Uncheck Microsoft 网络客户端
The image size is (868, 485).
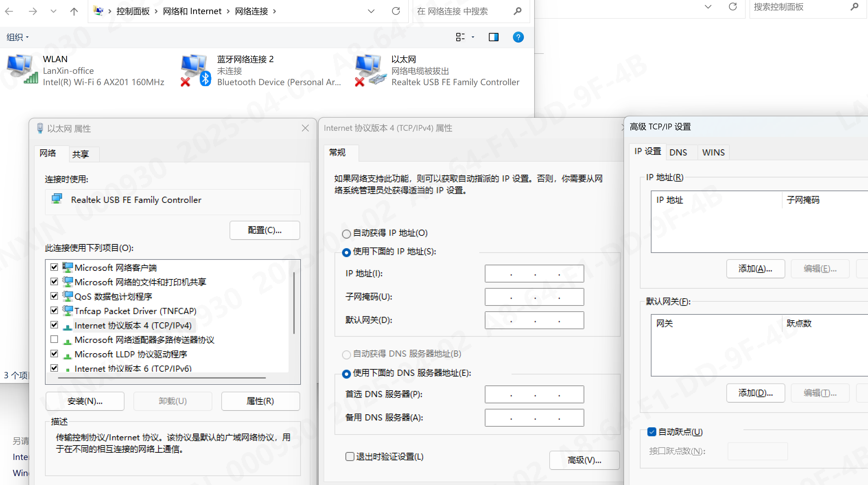[54, 267]
